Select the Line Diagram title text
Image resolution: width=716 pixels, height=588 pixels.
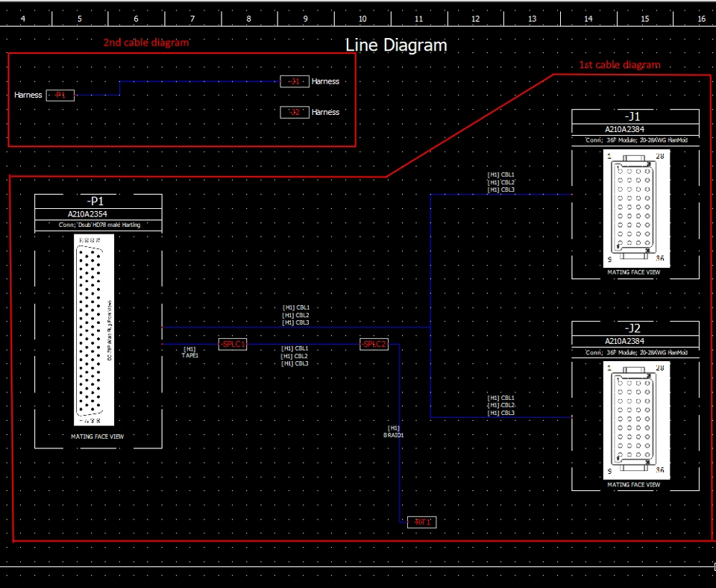(396, 45)
